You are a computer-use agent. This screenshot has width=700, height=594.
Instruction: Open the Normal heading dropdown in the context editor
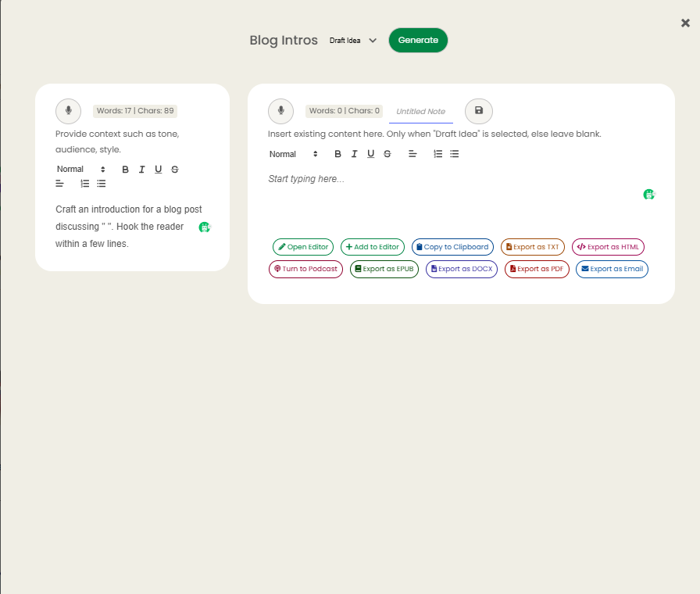click(80, 170)
